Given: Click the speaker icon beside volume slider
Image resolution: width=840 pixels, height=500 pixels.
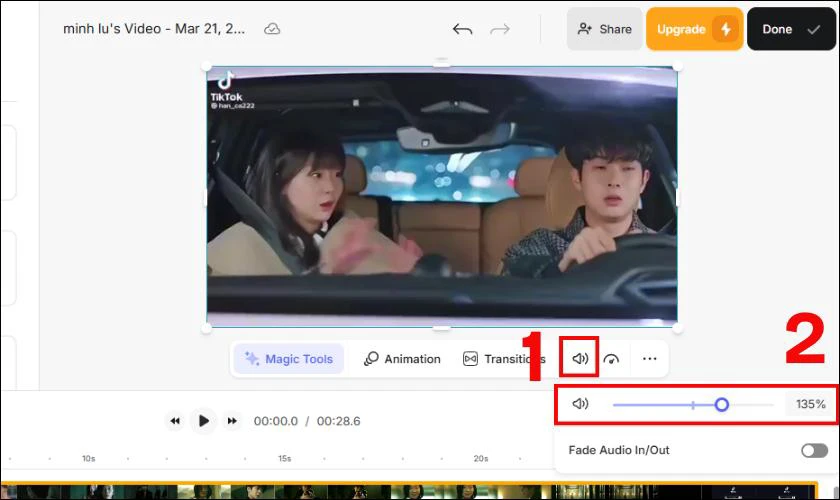Looking at the screenshot, I should pos(580,404).
